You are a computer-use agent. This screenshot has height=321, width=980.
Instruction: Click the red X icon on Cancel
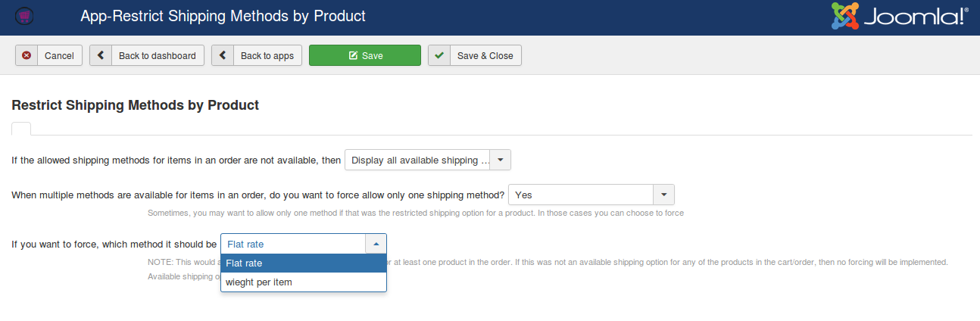(27, 55)
